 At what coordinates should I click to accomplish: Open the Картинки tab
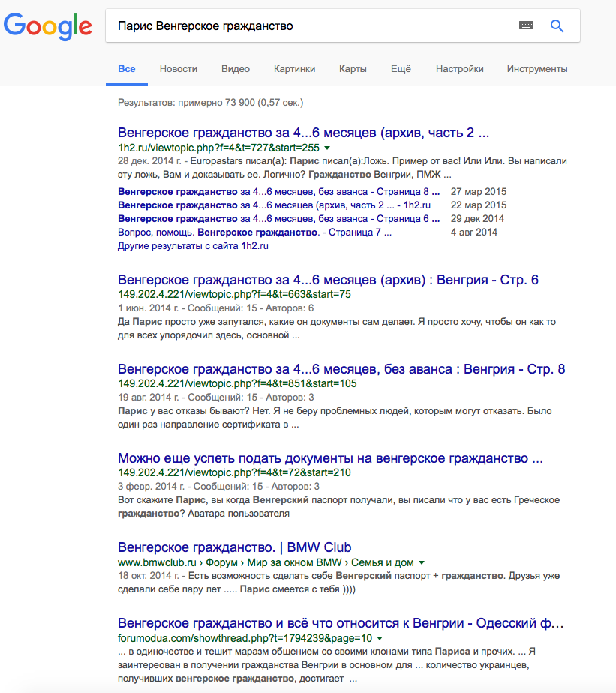point(294,69)
